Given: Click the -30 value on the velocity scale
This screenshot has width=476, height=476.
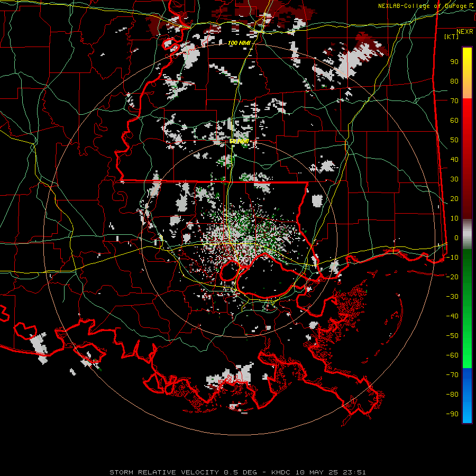Looking at the screenshot, I should point(452,297).
